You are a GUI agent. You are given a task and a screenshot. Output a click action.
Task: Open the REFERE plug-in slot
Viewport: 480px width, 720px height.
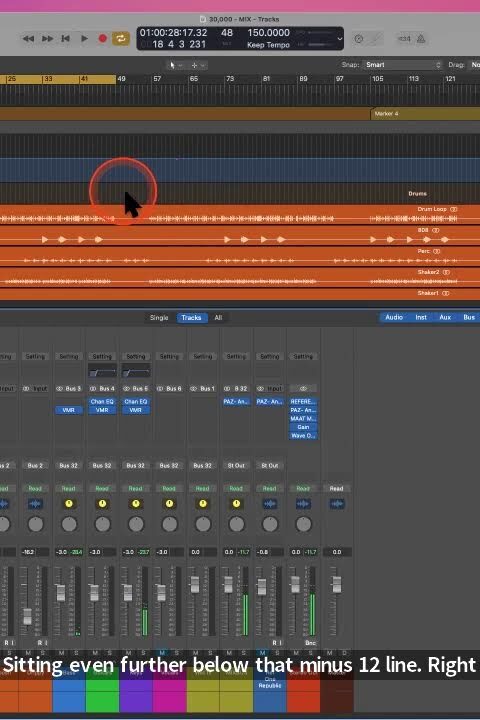click(303, 402)
